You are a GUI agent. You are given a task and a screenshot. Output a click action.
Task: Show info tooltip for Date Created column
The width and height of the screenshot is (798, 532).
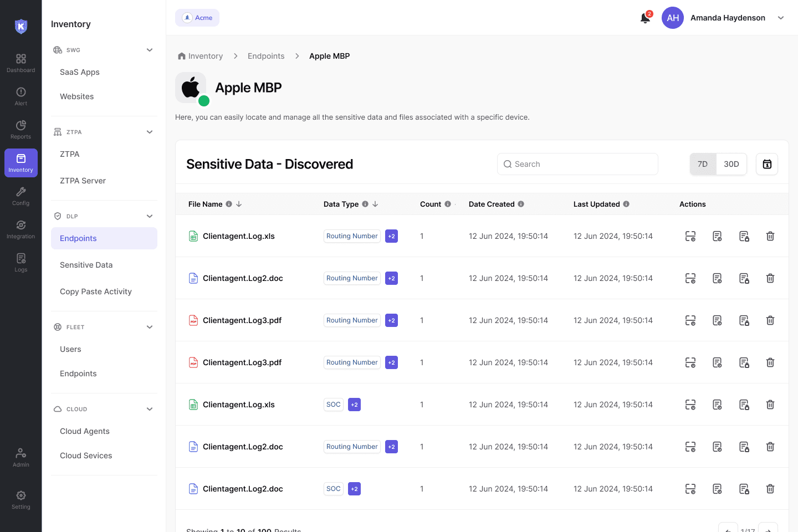coord(521,204)
